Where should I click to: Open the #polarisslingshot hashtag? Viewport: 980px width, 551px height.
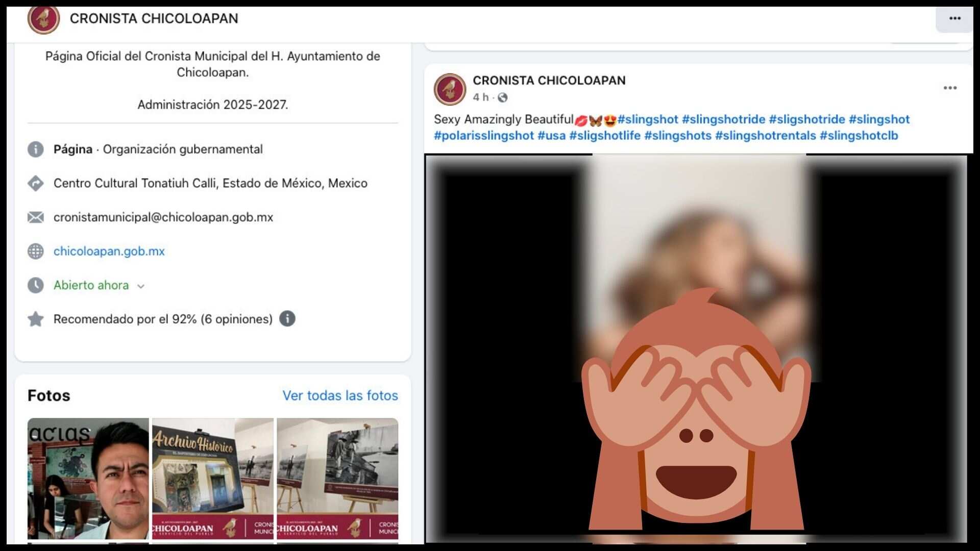click(x=483, y=136)
